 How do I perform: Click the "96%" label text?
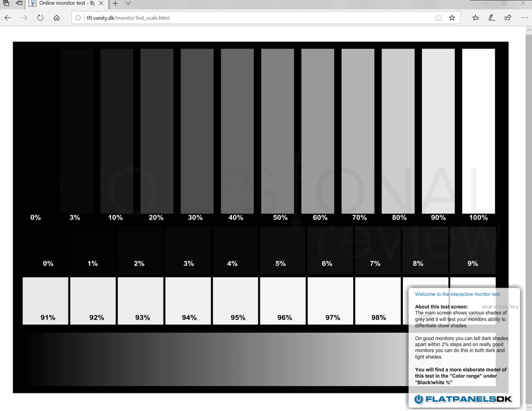point(285,318)
